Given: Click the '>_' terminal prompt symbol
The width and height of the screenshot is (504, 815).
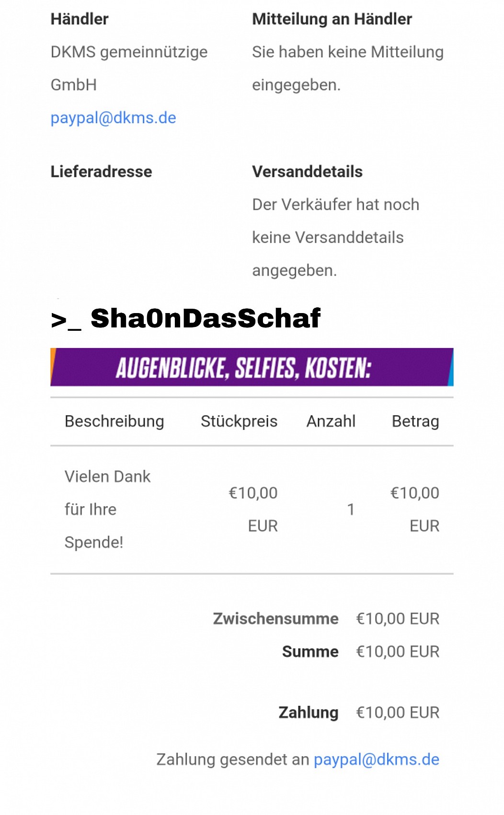Looking at the screenshot, I should point(66,320).
